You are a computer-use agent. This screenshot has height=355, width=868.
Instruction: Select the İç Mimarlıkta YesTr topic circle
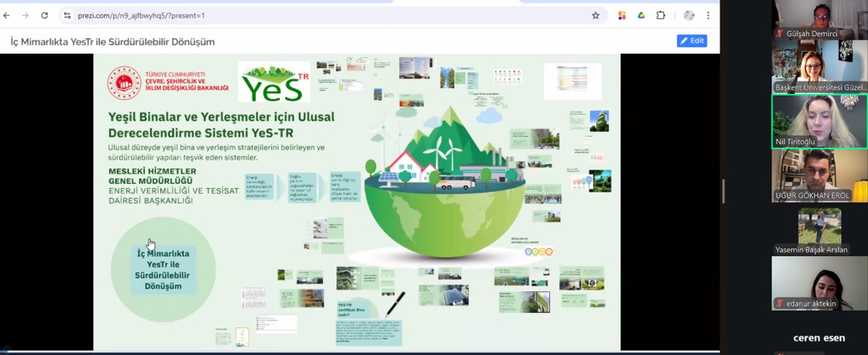click(163, 269)
